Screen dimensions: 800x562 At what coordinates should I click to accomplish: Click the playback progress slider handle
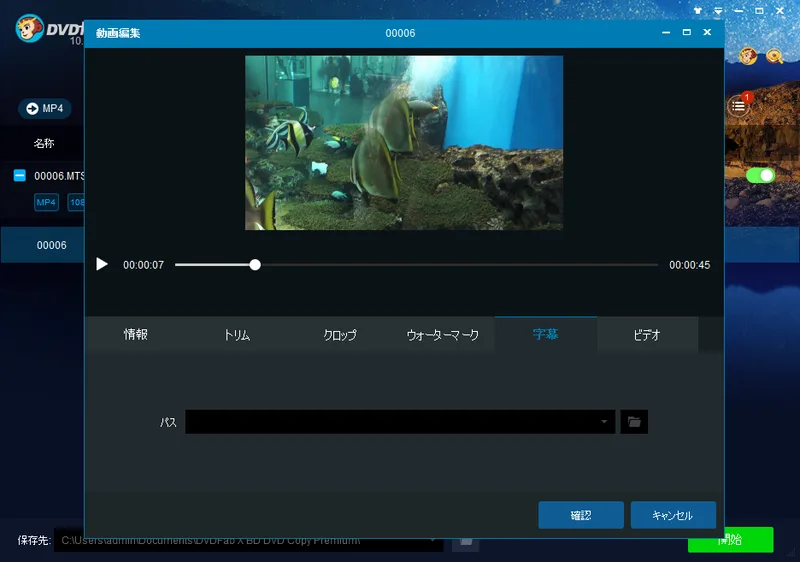pyautogui.click(x=255, y=265)
